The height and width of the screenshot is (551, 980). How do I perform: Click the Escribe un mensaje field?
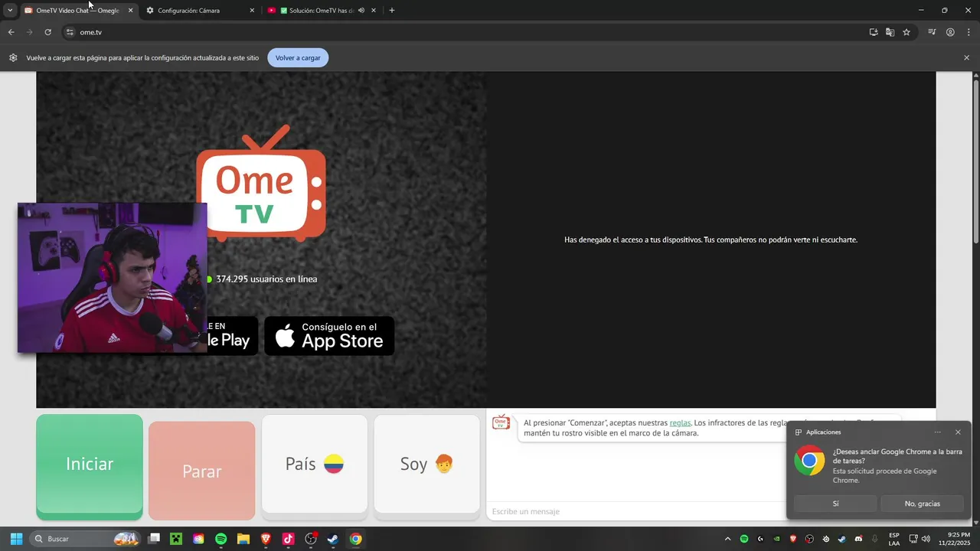[x=635, y=511]
